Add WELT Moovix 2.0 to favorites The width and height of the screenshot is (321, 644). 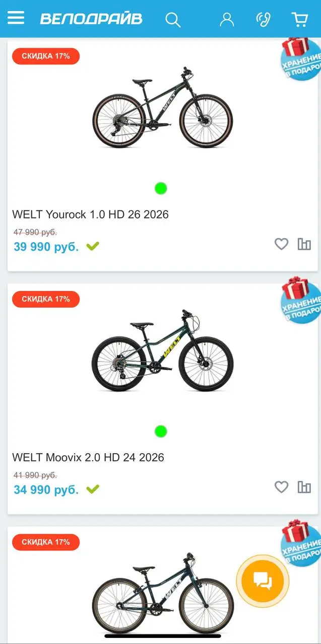281,487
